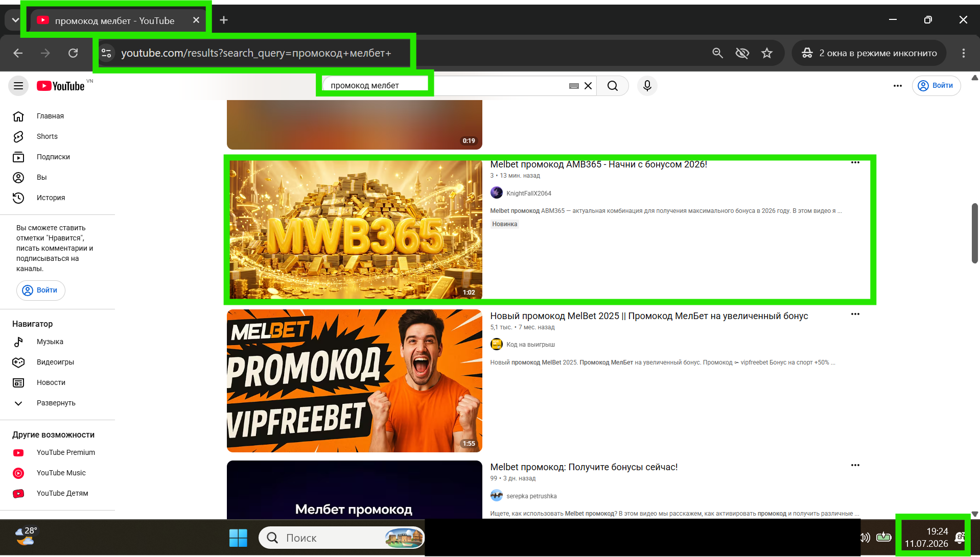The height and width of the screenshot is (557, 980).
Task: View site information icon in address bar
Action: (106, 53)
